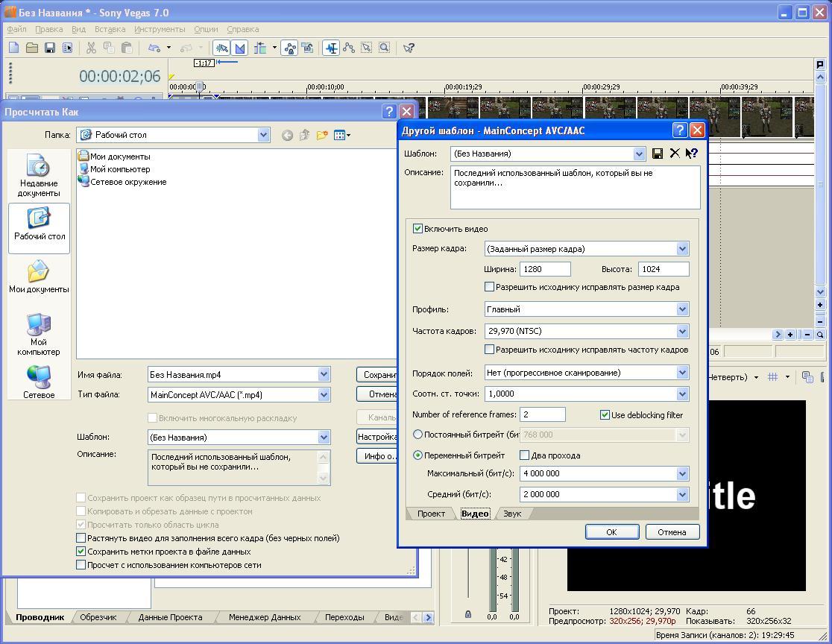
Task: Click the Save template floppy icon
Action: click(658, 154)
